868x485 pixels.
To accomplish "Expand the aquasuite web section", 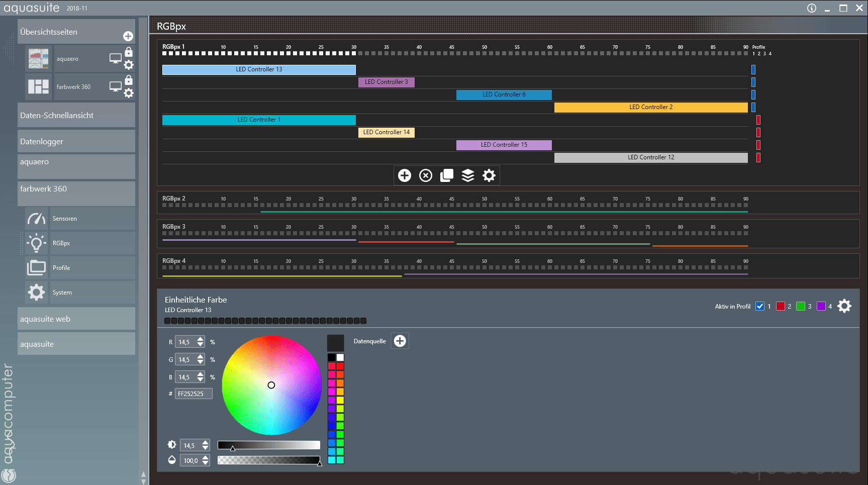I will [x=76, y=319].
